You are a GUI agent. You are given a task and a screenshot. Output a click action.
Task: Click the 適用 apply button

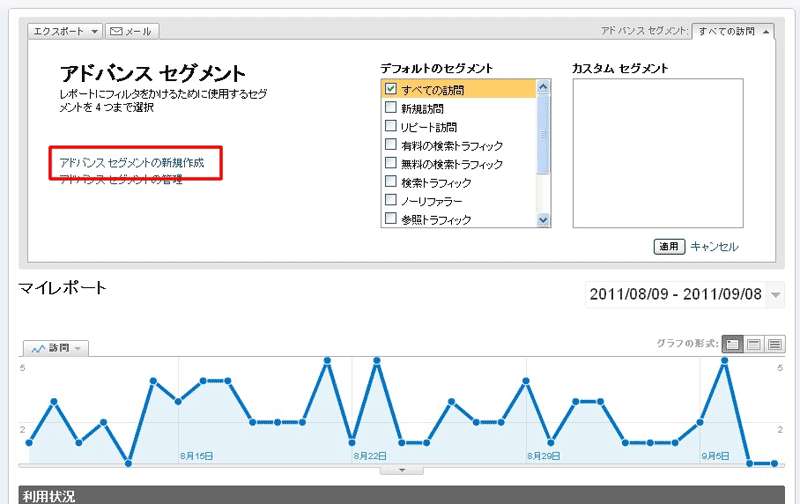click(669, 246)
